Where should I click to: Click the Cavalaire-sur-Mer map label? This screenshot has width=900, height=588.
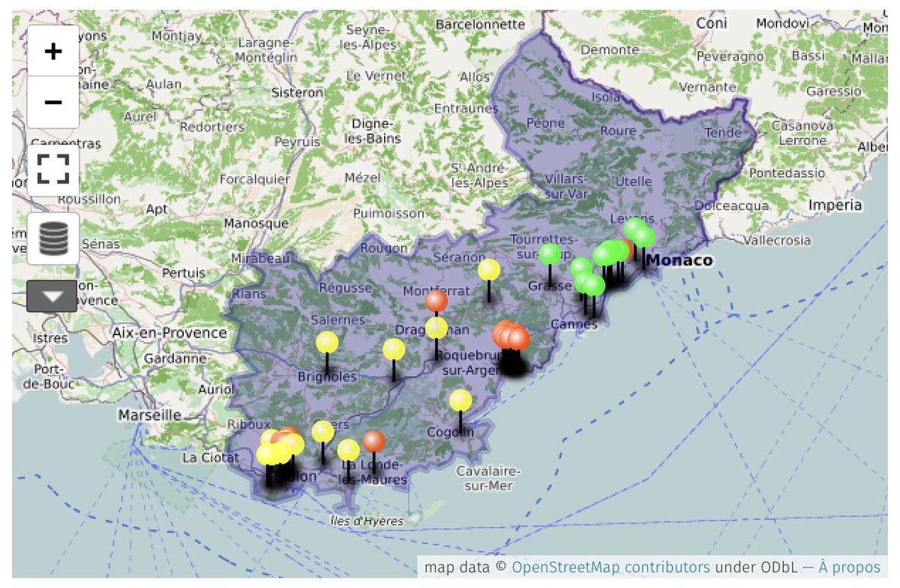point(488,478)
